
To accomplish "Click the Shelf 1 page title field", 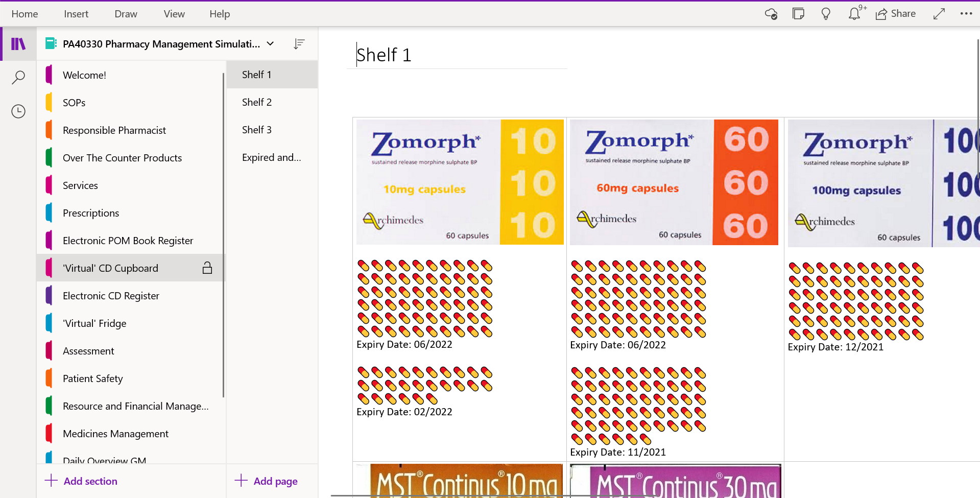I will [457, 55].
